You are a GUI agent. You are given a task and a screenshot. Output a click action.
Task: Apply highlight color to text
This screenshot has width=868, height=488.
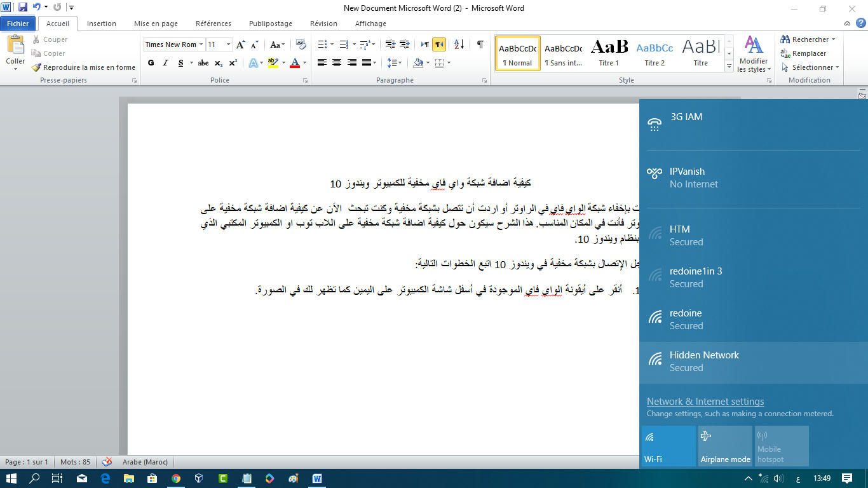[273, 63]
